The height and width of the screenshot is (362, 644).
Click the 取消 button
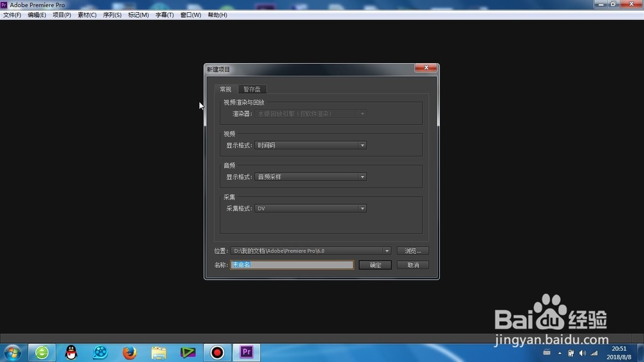click(413, 265)
